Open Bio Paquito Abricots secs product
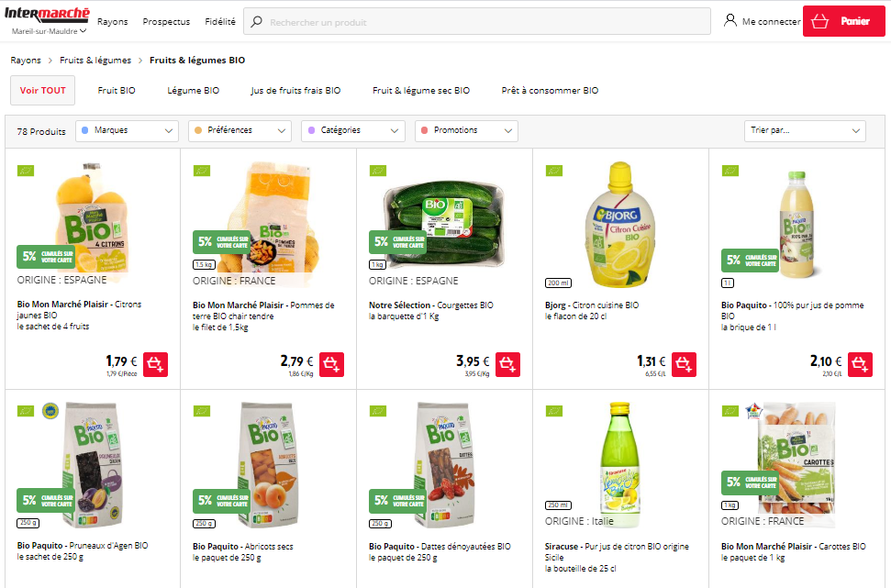 243,551
